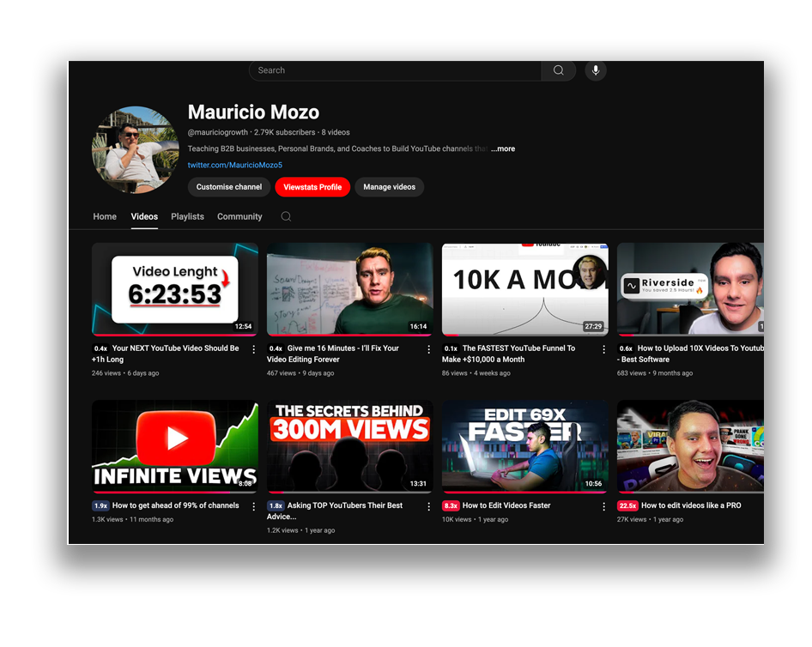
Task: Play the 'Secrets Behind 300M Views' thumbnail
Action: [350, 447]
